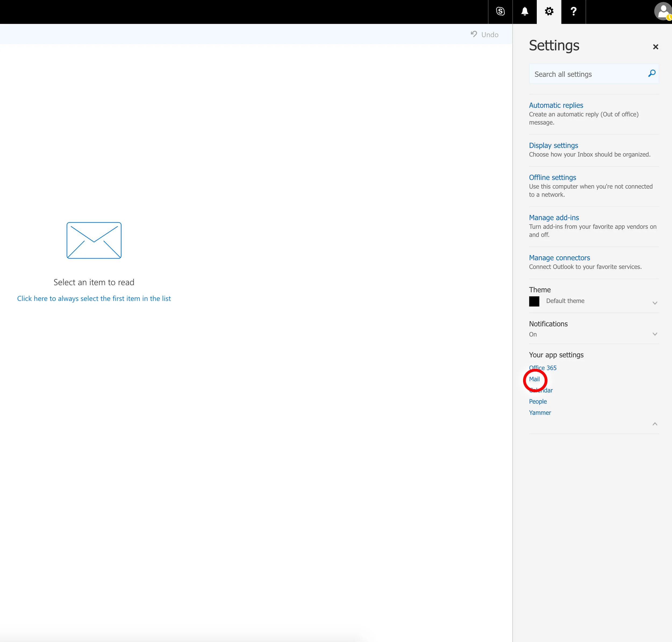Click always select first item link
672x642 pixels.
pos(94,299)
